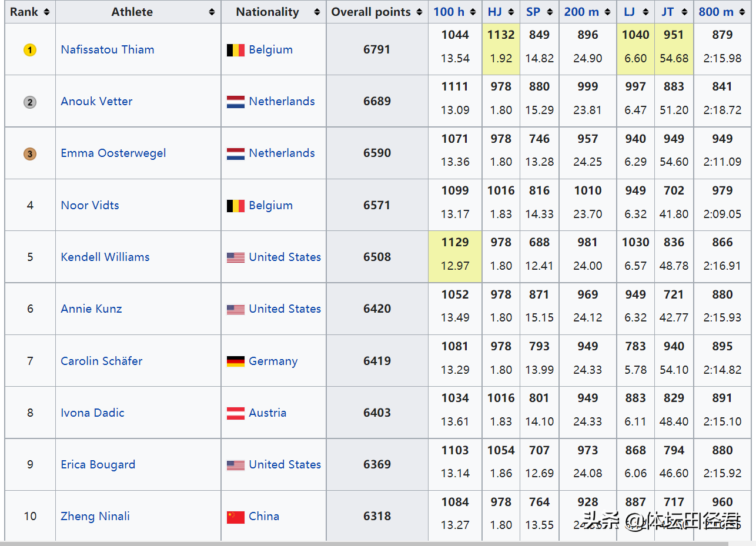The height and width of the screenshot is (546, 756).
Task: Sort by 100 h column arrows
Action: click(x=473, y=12)
